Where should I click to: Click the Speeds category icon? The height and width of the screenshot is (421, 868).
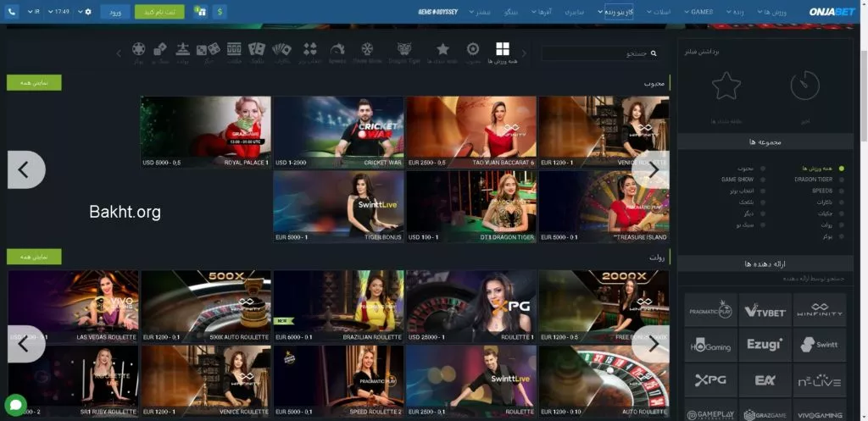click(337, 51)
